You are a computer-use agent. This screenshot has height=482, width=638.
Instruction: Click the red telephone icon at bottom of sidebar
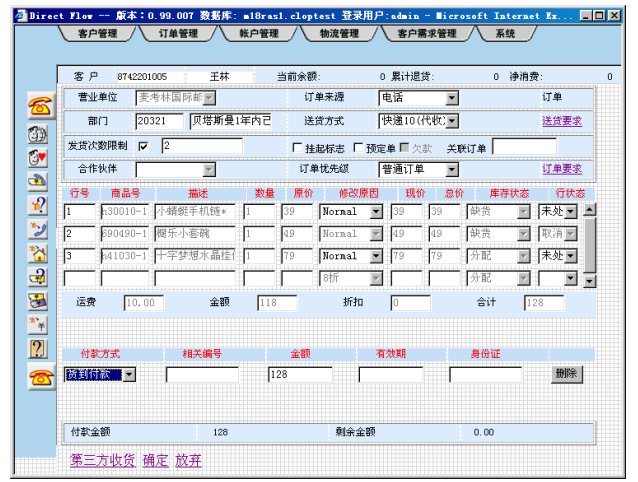tap(40, 376)
